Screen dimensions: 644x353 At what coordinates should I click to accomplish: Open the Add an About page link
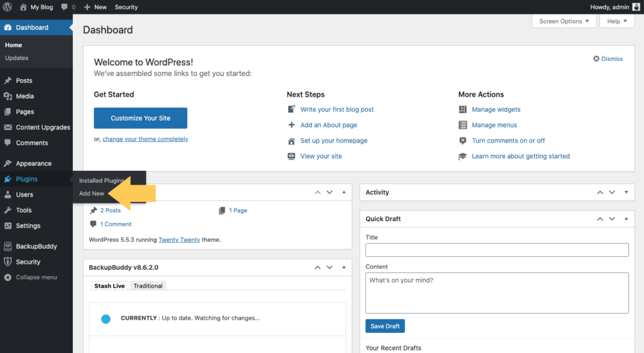pyautogui.click(x=328, y=125)
